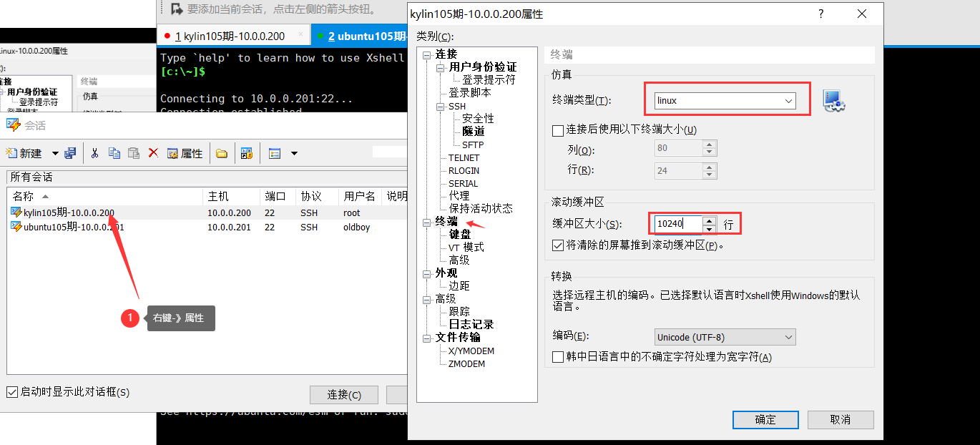Click the list view mode icon

(x=275, y=153)
